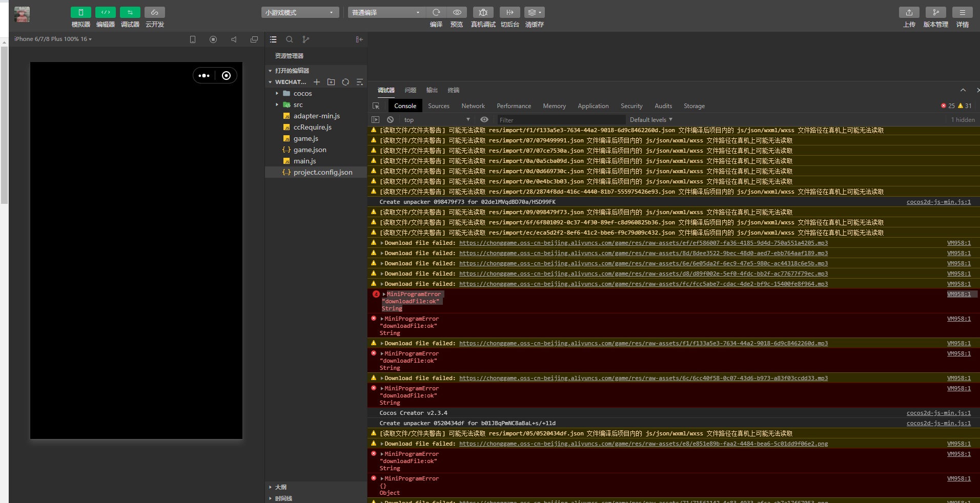
Task: Switch to the Network tab
Action: 473,106
